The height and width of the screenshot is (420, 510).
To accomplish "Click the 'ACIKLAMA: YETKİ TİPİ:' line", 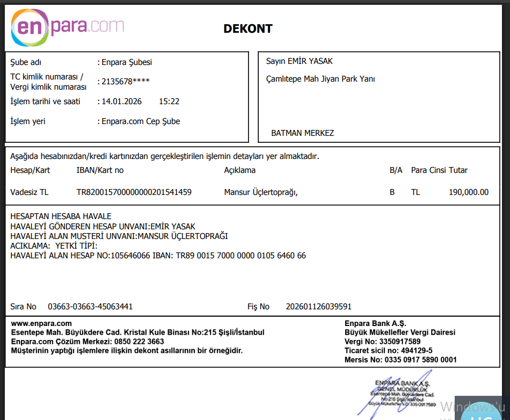I will click(54, 246).
